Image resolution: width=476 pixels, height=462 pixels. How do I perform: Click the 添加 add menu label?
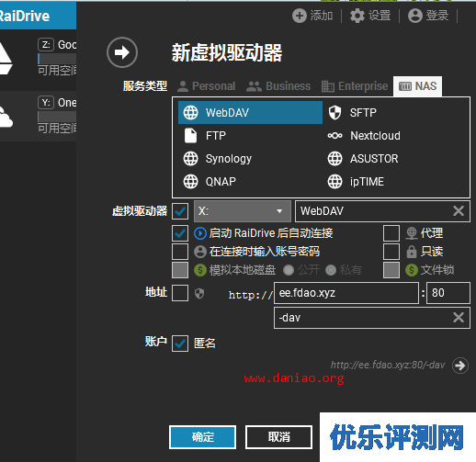point(322,16)
